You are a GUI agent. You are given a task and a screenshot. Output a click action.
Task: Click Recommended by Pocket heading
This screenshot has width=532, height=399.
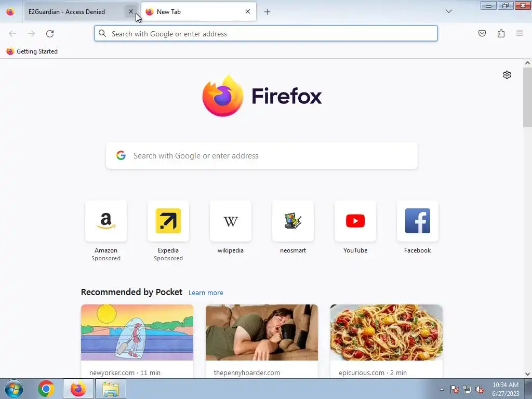(131, 292)
